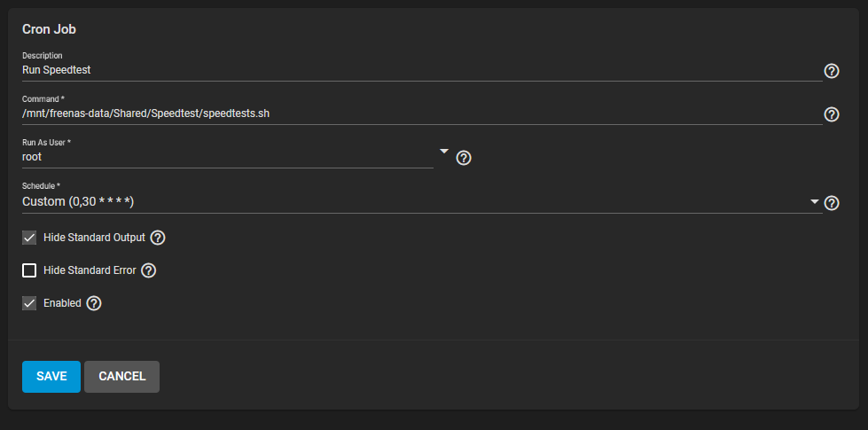Focus the Description field containing Run Speedtest
868x430 pixels.
(422, 70)
